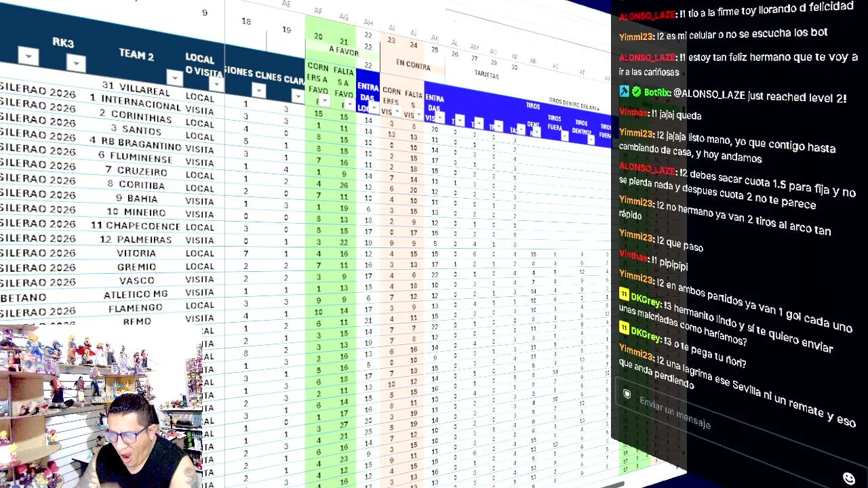868x488 pixels.
Task: Open the TIROS DENTRO2 filter dropdown
Action: click(x=591, y=140)
